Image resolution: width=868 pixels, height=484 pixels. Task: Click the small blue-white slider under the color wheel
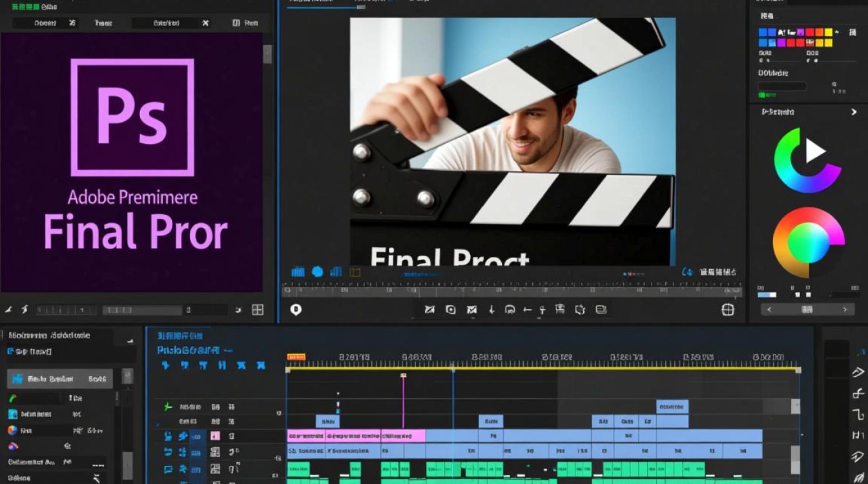[x=767, y=295]
